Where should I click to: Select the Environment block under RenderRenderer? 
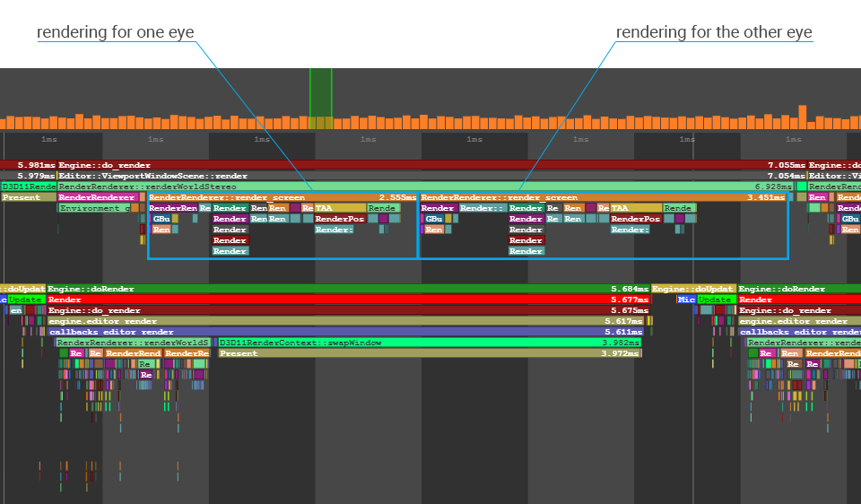(93, 208)
